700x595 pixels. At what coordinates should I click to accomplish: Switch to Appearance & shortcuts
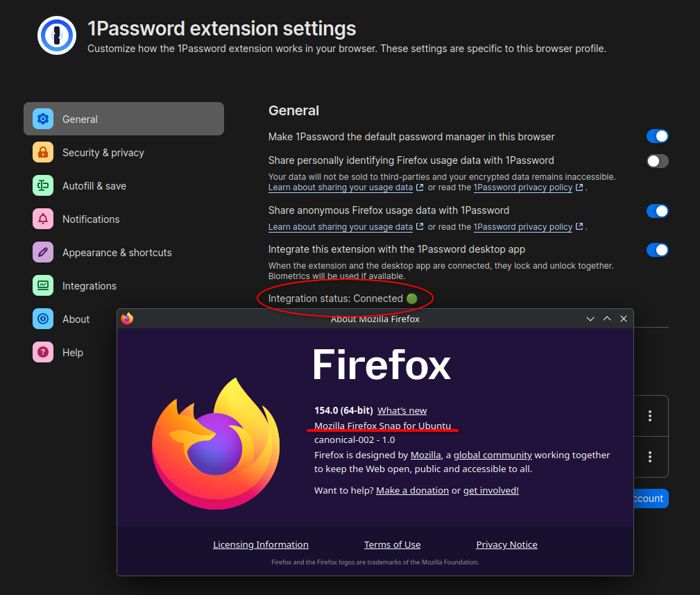click(123, 253)
